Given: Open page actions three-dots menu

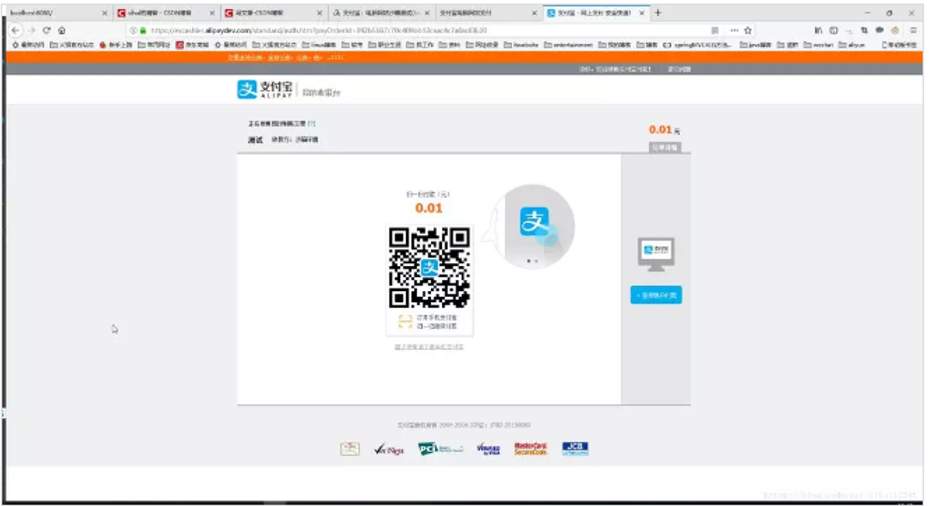Looking at the screenshot, I should (x=734, y=30).
